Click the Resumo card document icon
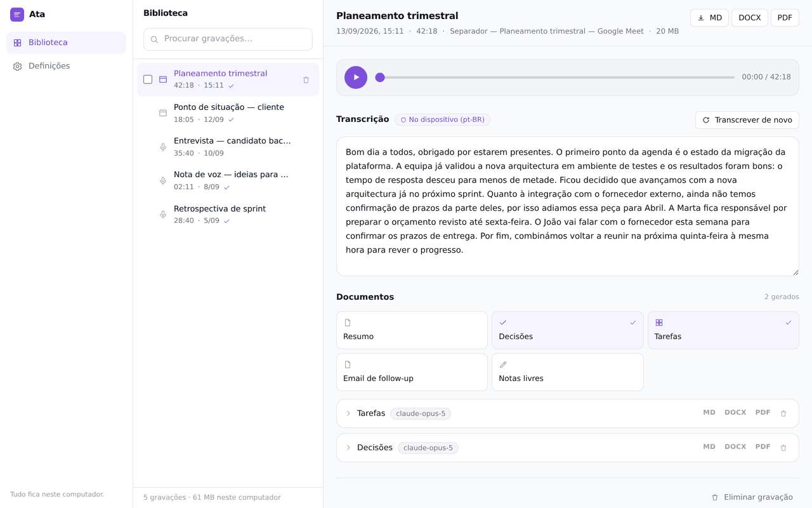 pyautogui.click(x=348, y=323)
